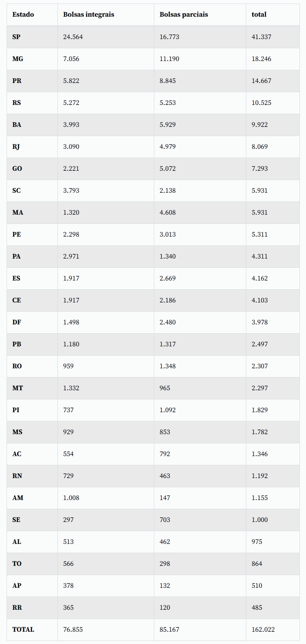Select the RR state label
This screenshot has width=306, height=644.
coord(17,608)
